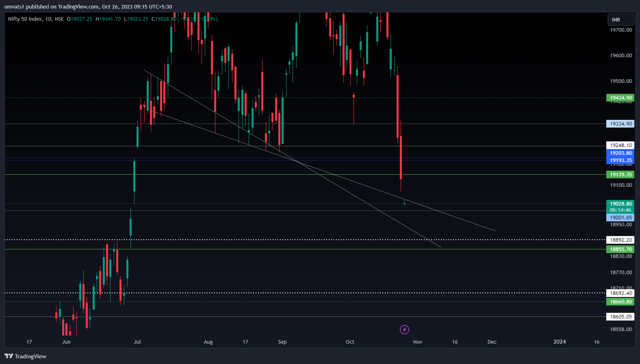
Task: Click the 18692.40 price label
Action: click(620, 293)
